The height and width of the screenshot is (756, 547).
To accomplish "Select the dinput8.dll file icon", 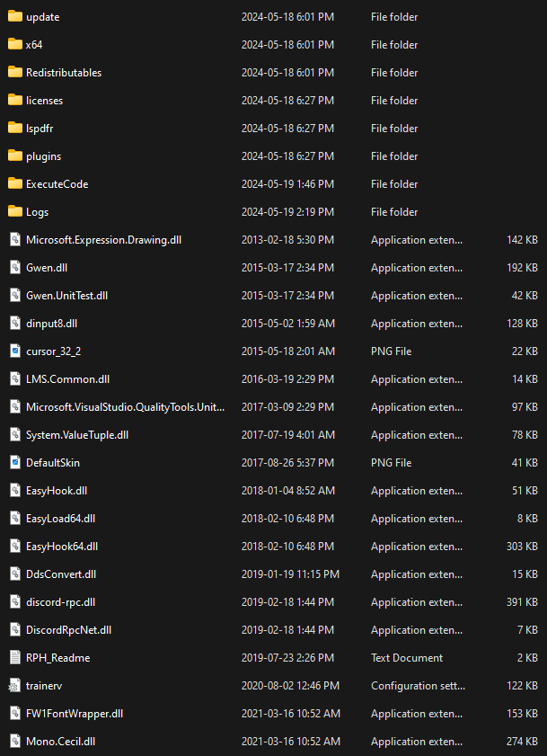I will [15, 323].
